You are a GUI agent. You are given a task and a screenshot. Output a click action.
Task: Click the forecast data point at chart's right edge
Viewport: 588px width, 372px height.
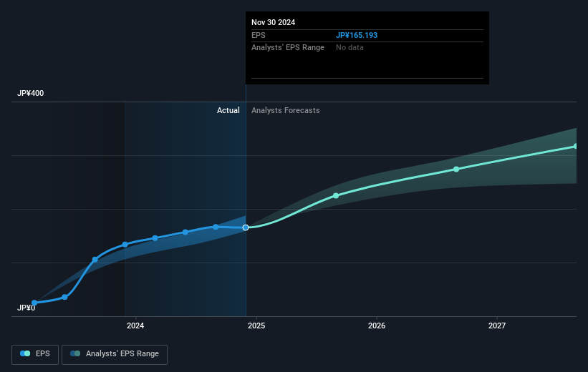[575, 146]
